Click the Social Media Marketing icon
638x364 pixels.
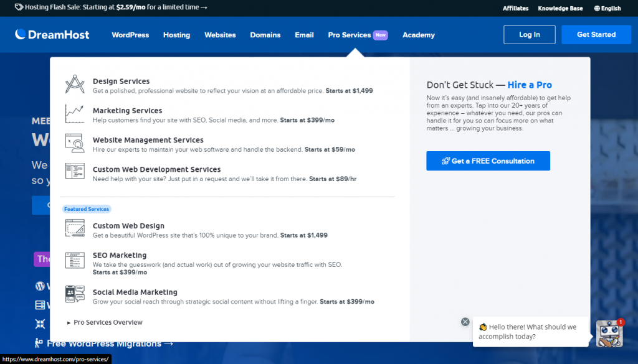click(75, 294)
